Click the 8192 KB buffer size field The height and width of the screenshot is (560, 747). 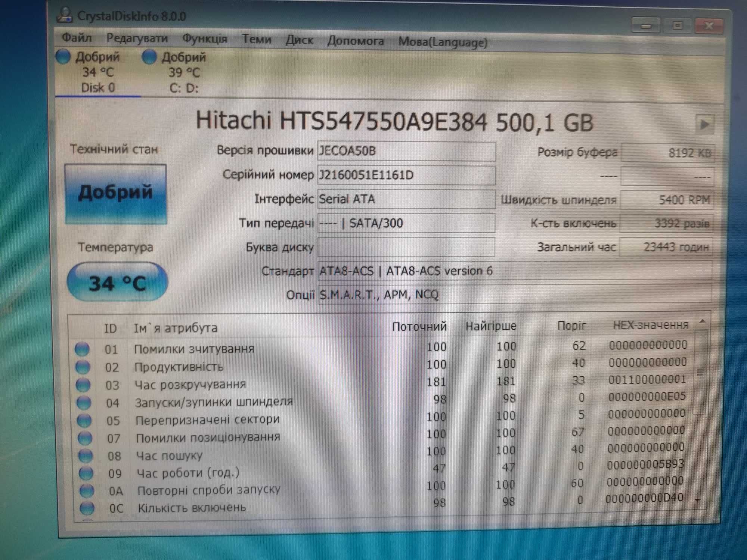[x=668, y=153]
